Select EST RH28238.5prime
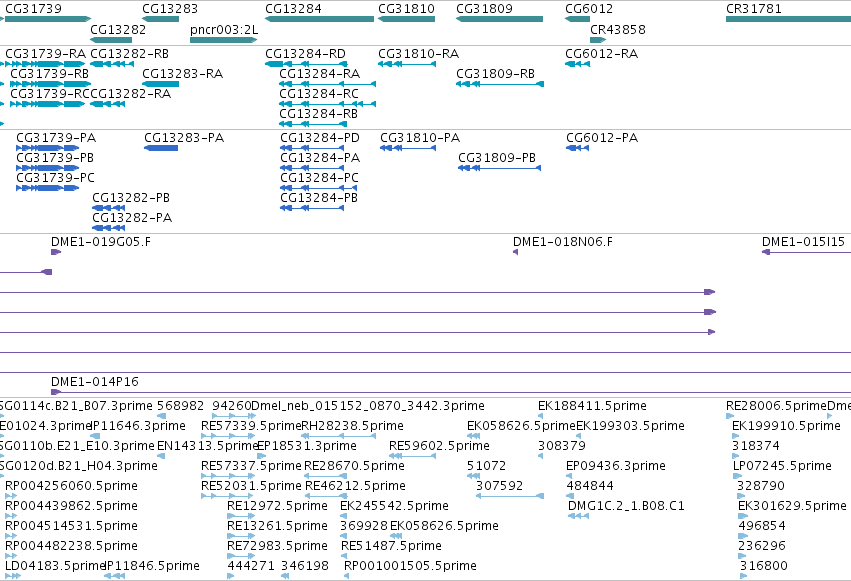851x581 pixels. point(338,436)
